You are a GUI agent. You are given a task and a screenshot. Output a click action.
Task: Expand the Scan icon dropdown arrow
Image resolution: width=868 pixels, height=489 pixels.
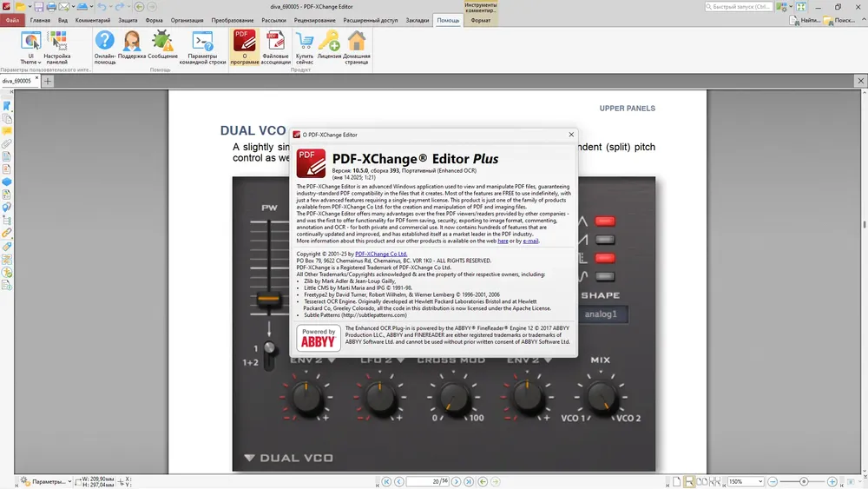(x=91, y=7)
